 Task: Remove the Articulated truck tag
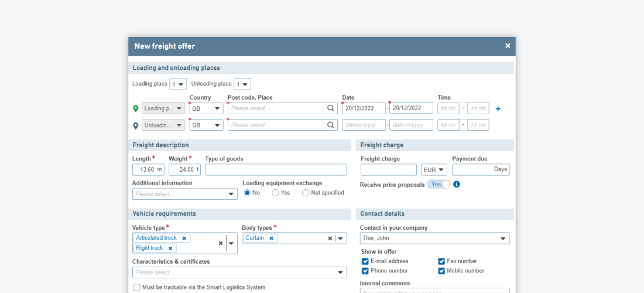click(x=184, y=239)
